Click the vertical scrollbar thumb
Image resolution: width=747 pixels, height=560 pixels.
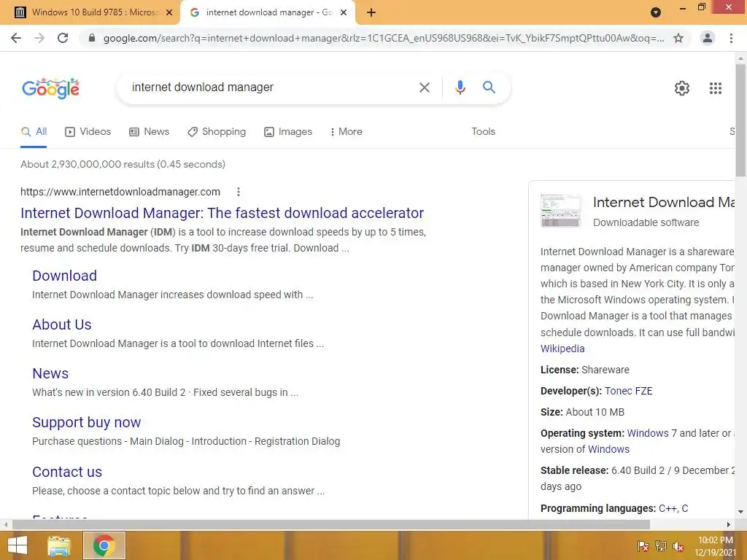[740, 119]
